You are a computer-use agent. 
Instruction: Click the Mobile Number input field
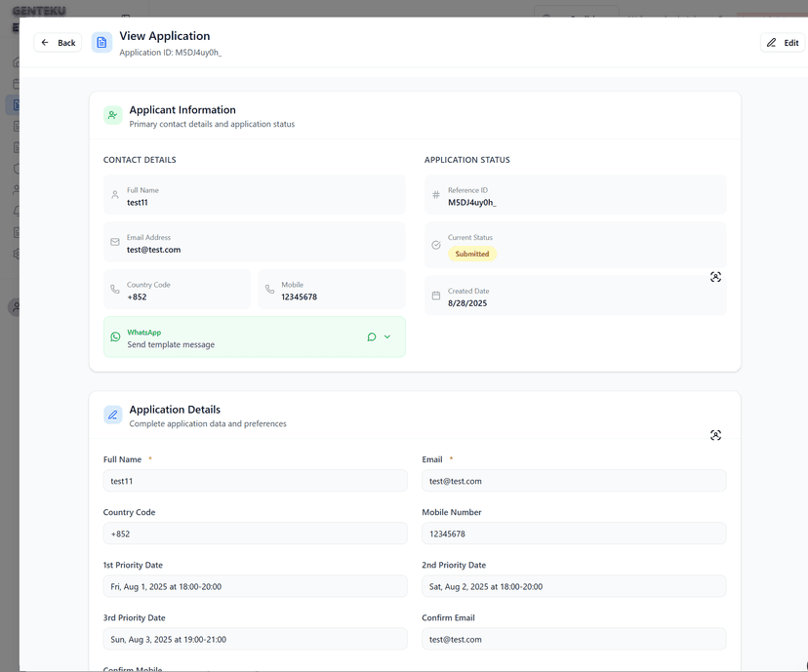click(x=576, y=534)
